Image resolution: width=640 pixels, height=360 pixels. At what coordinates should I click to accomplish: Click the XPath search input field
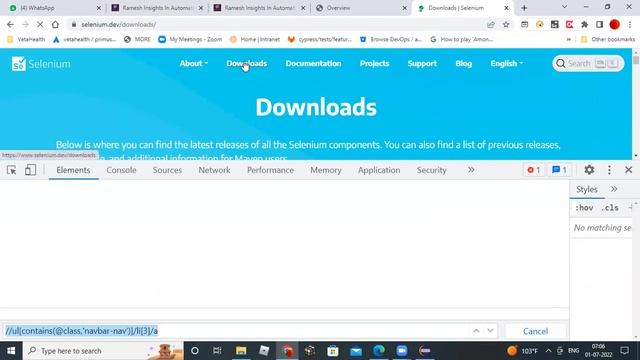click(x=236, y=331)
